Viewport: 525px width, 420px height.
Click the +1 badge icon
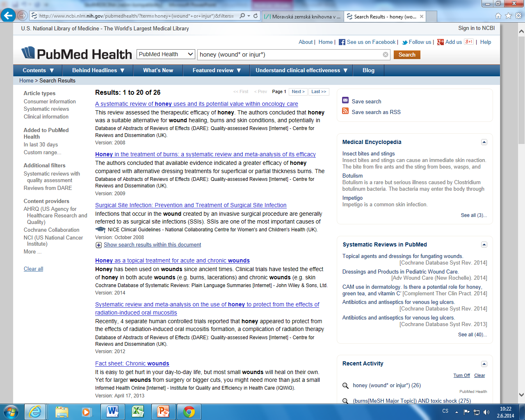click(x=469, y=42)
